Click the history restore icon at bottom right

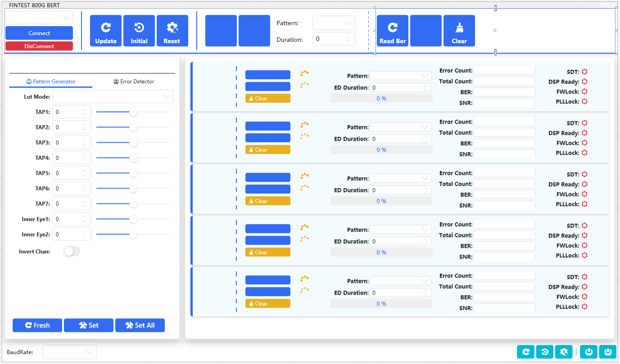[545, 352]
